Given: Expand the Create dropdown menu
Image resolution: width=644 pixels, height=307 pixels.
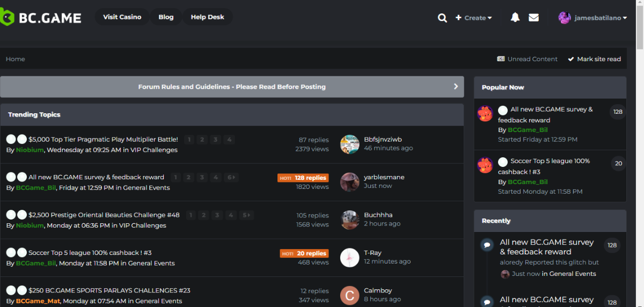Looking at the screenshot, I should pos(474,18).
